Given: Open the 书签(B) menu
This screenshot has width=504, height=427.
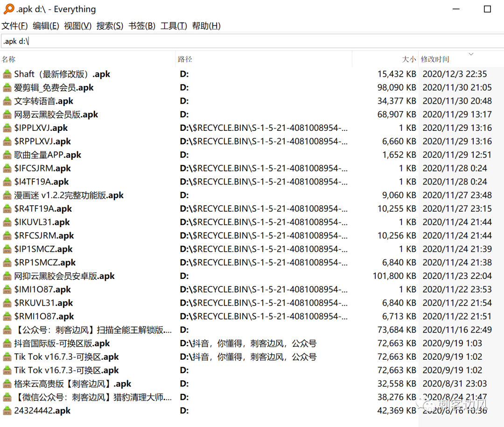Looking at the screenshot, I should (x=142, y=26).
